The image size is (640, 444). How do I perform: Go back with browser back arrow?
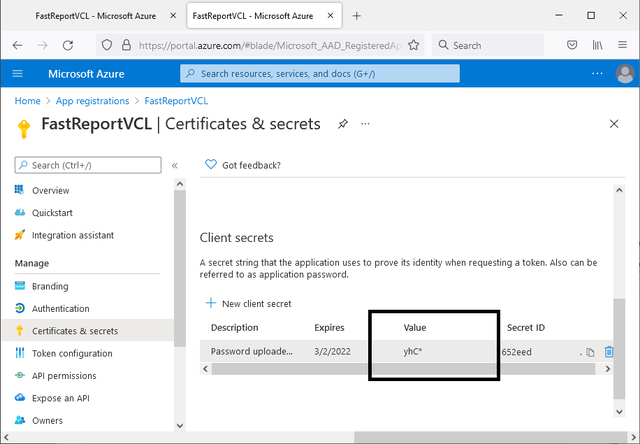point(18,45)
